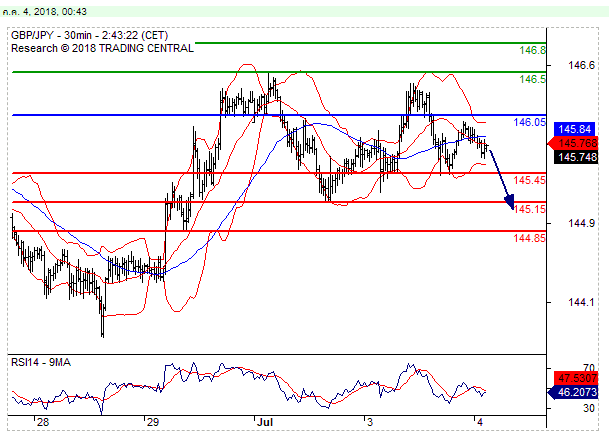Click the 146.6 axis value

[x=581, y=65]
